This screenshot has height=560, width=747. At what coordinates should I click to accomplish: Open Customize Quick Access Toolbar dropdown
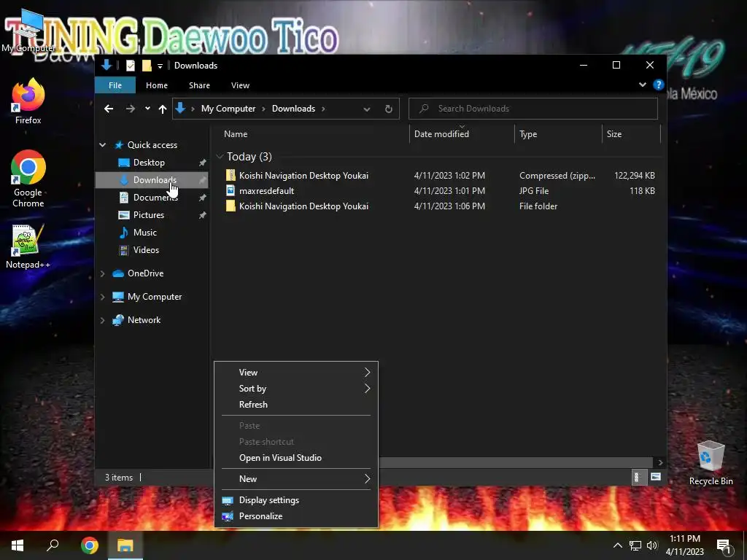160,66
